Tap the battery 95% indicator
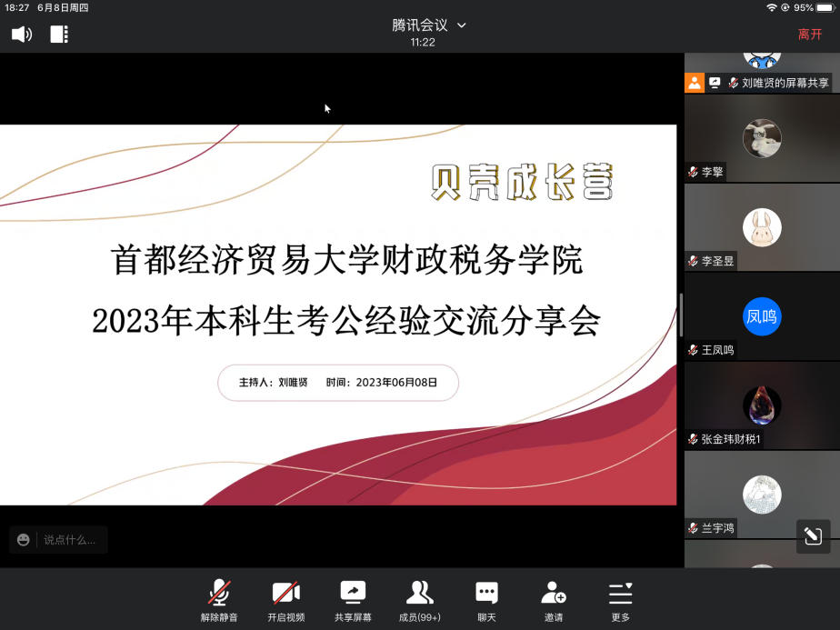Viewport: 840px width, 630px height. point(815,7)
